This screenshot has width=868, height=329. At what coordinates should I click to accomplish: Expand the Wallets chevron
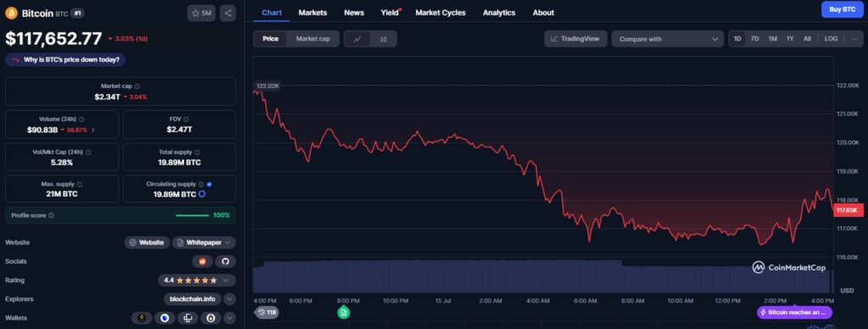point(230,318)
